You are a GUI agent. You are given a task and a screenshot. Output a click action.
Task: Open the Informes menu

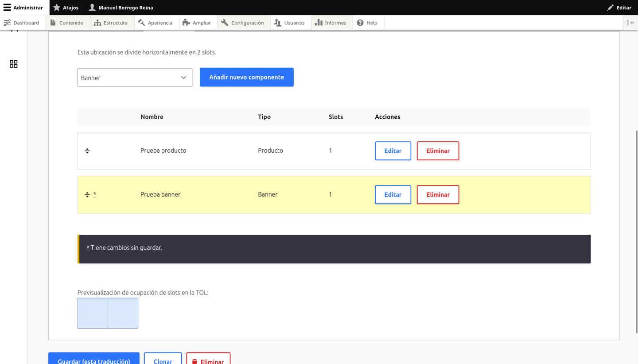pos(331,23)
